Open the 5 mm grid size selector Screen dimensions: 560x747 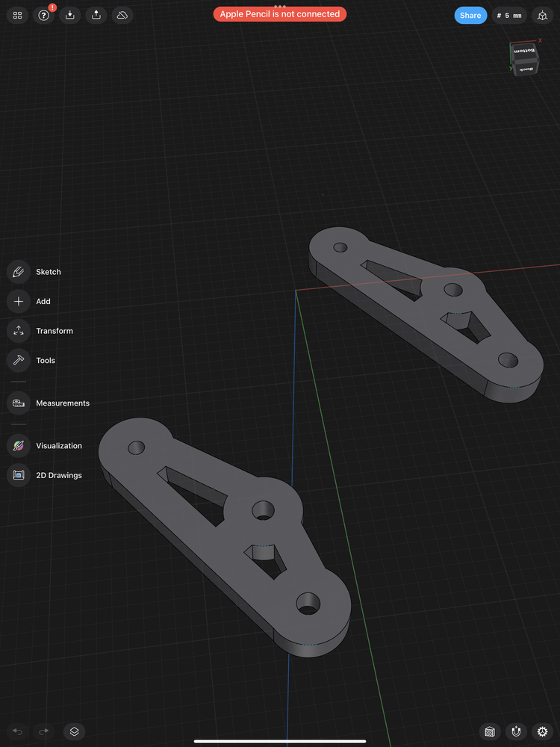point(509,15)
